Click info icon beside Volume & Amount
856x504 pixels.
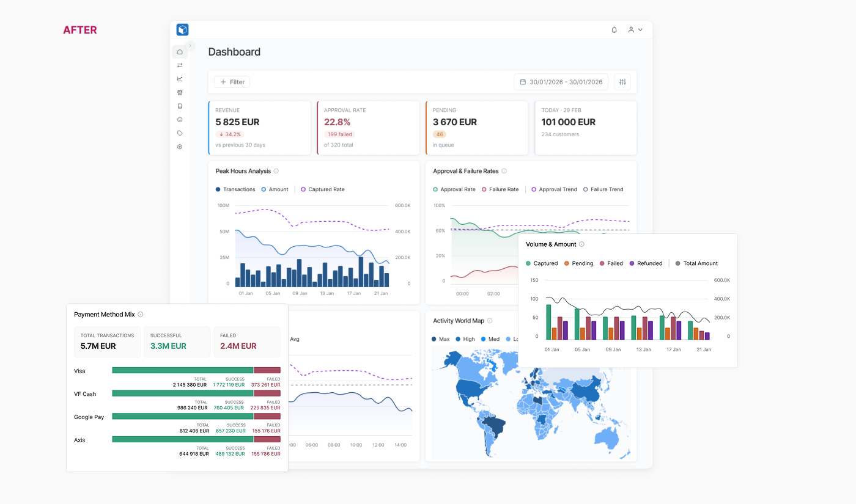point(581,244)
